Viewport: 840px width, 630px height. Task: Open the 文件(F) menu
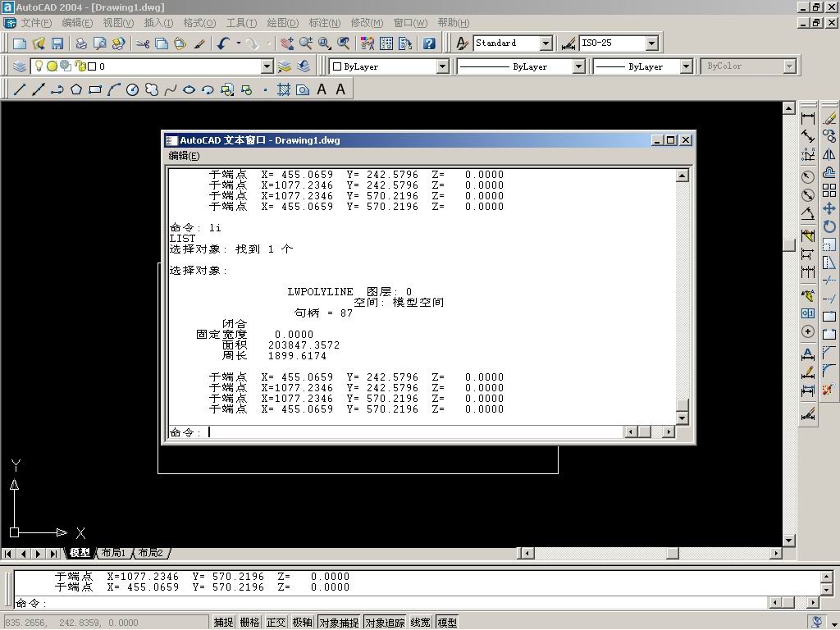tap(36, 22)
